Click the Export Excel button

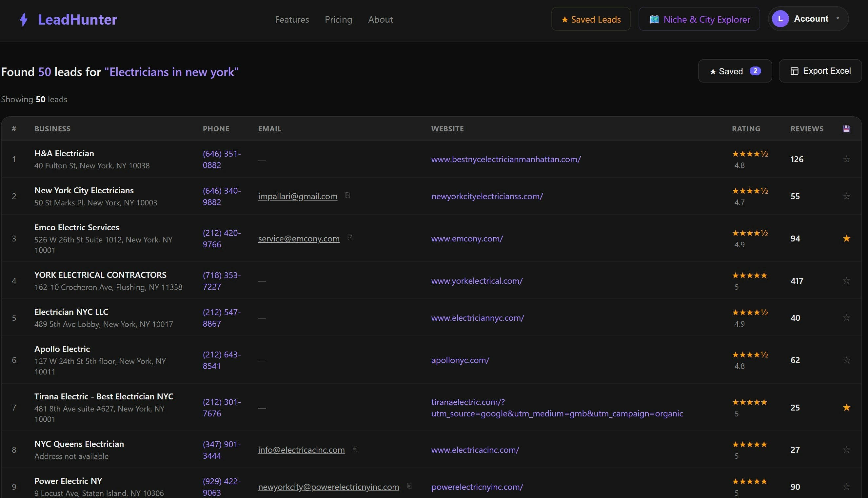820,71
